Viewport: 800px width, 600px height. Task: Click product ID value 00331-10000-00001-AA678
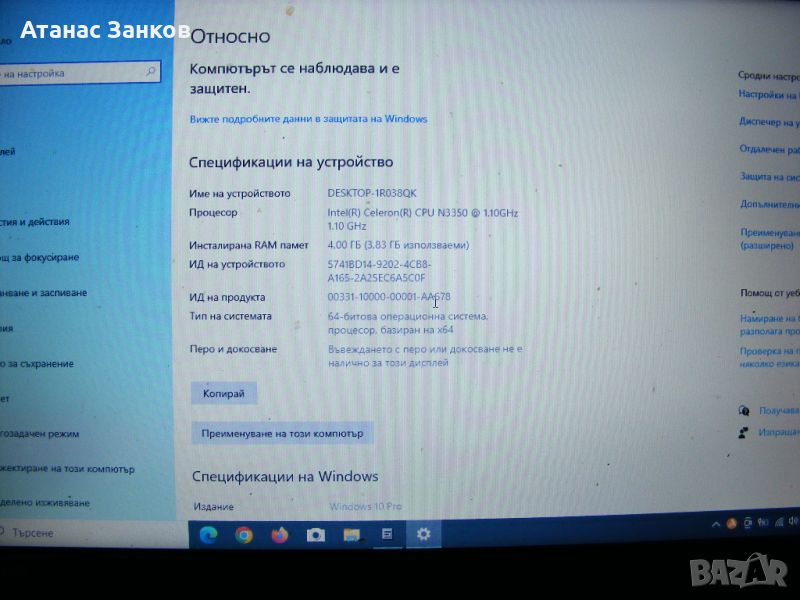tap(389, 296)
